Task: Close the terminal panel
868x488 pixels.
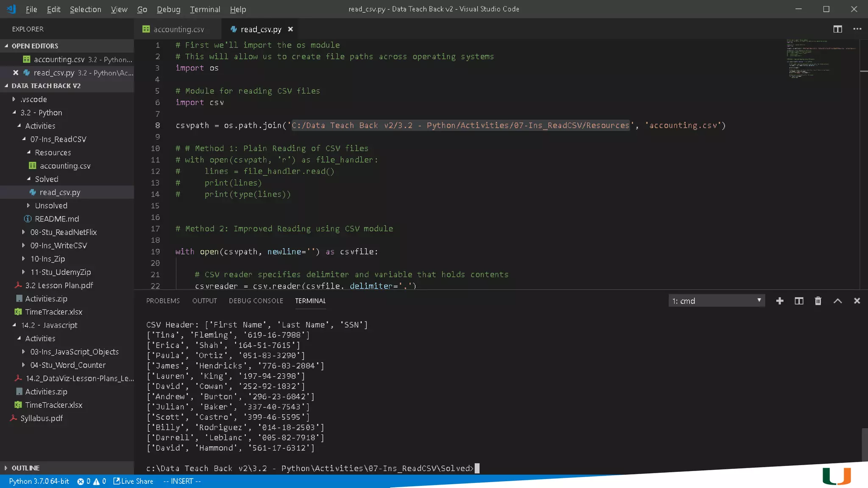Action: 857,301
